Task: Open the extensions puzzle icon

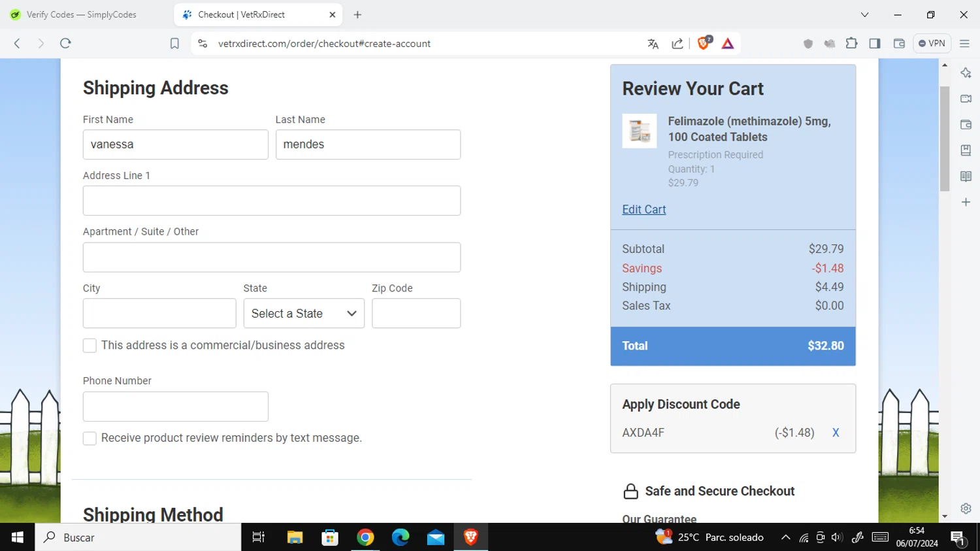Action: [x=851, y=43]
